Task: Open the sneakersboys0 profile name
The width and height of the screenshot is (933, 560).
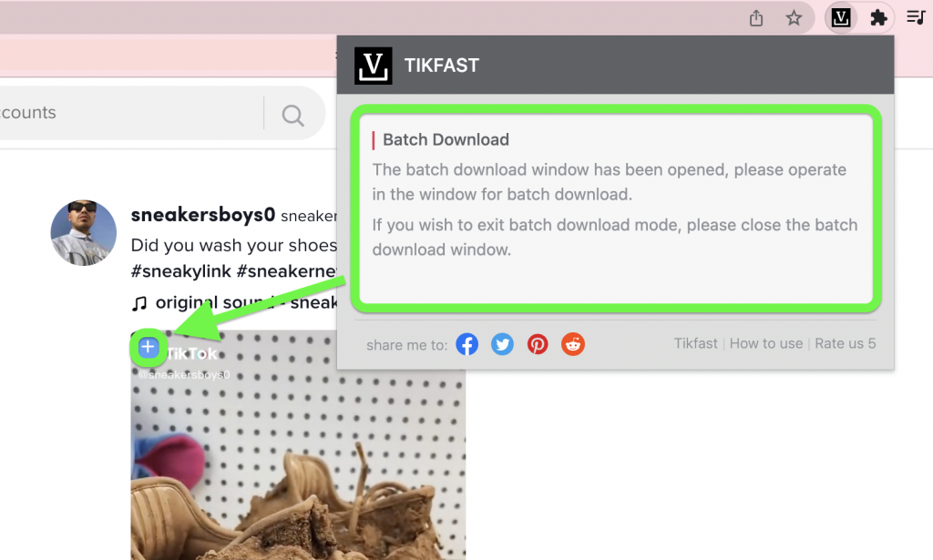Action: 203,215
